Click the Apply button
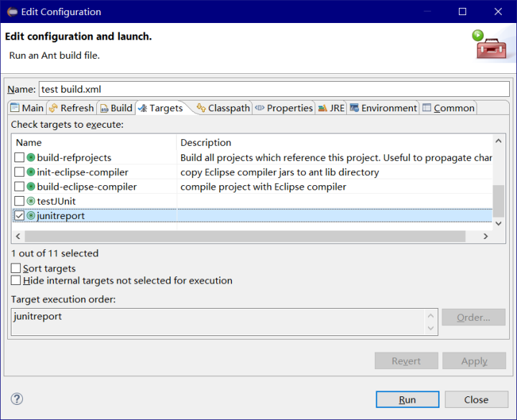 (x=474, y=360)
